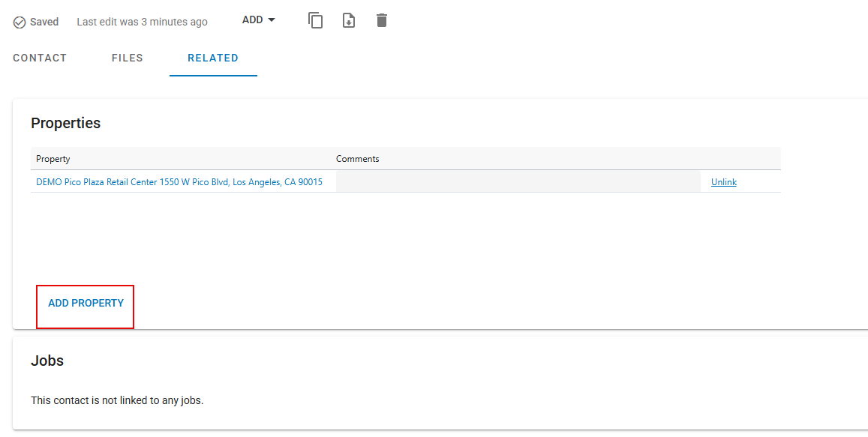Switch to the FILES tab
Screen dimensions: 868x437
[128, 58]
